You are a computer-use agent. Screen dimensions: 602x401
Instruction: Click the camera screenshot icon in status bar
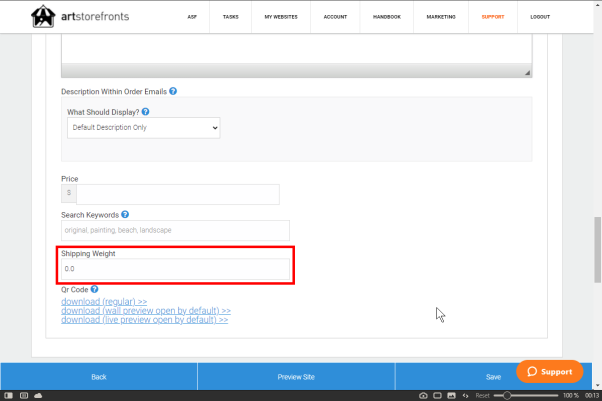pyautogui.click(x=423, y=395)
